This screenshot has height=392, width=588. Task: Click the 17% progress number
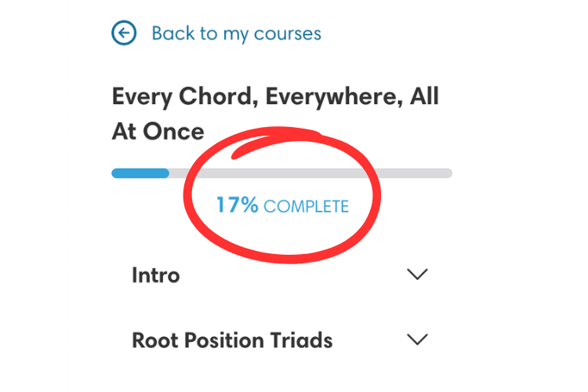[x=237, y=205]
